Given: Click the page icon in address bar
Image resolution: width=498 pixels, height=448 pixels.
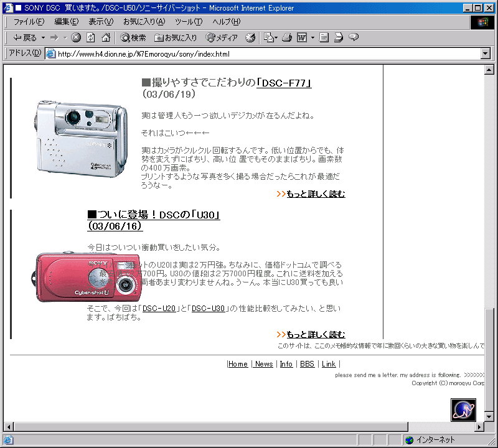Looking at the screenshot, I should pyautogui.click(x=51, y=54).
